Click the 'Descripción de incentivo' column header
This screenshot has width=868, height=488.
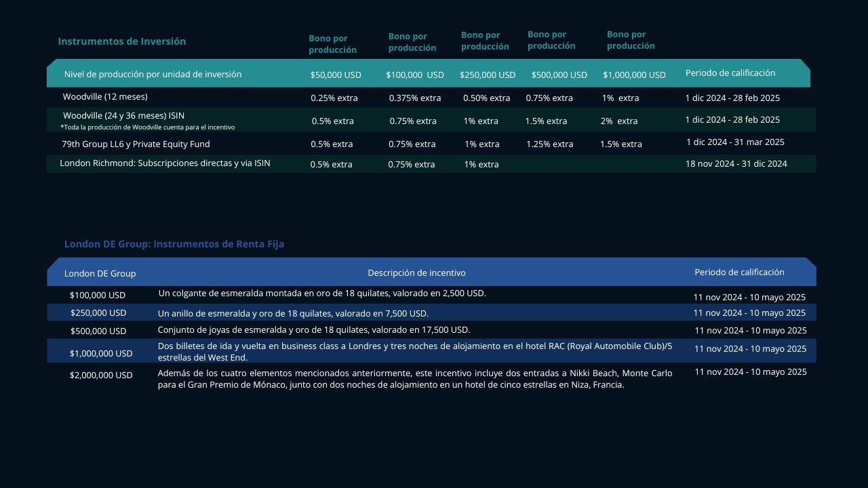pos(416,273)
